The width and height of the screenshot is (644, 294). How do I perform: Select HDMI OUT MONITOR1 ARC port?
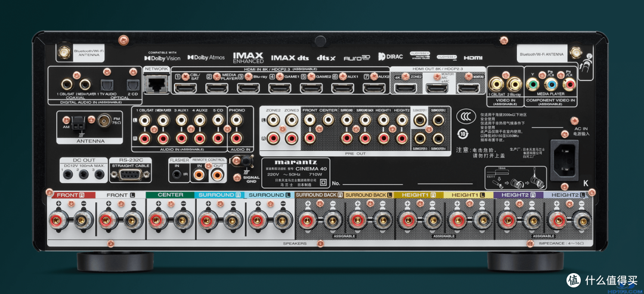click(436, 88)
